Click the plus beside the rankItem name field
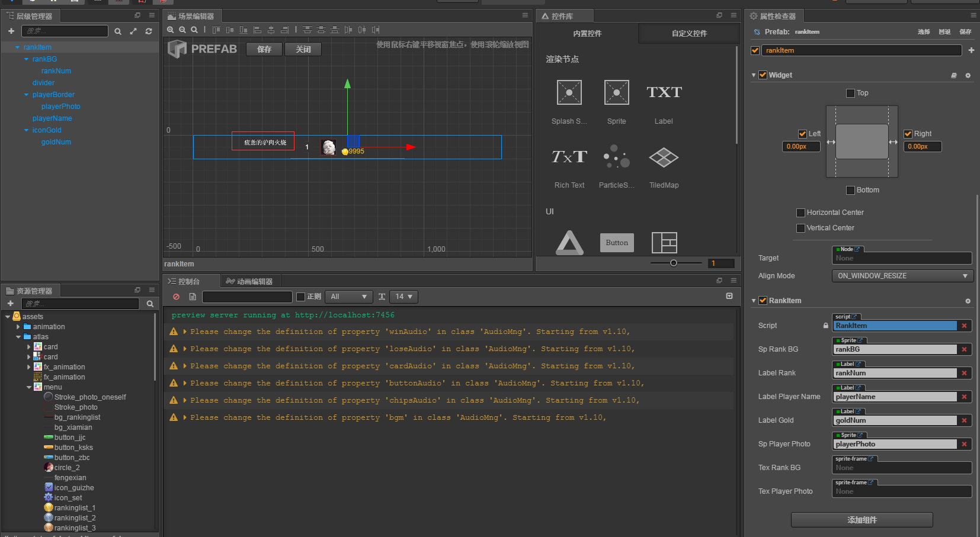 (971, 50)
